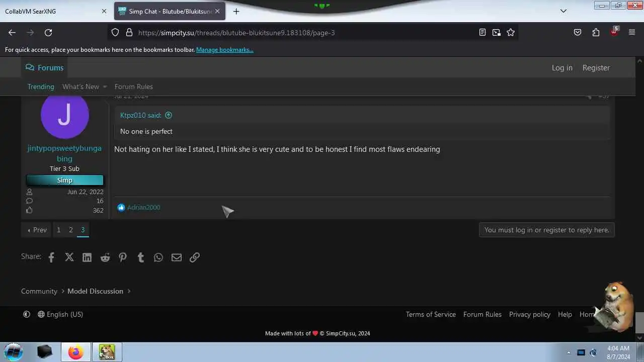This screenshot has width=644, height=362.
Task: Share thread via email icon
Action: coord(177,257)
